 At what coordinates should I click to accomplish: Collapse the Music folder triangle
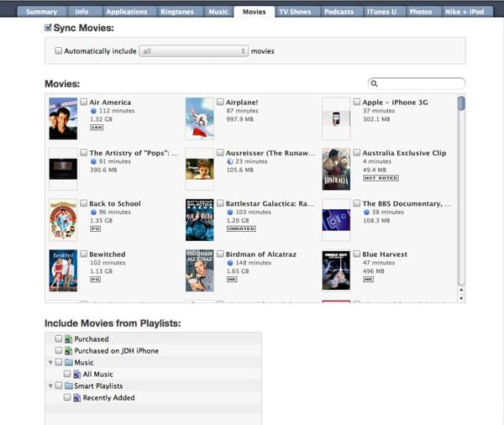click(50, 362)
